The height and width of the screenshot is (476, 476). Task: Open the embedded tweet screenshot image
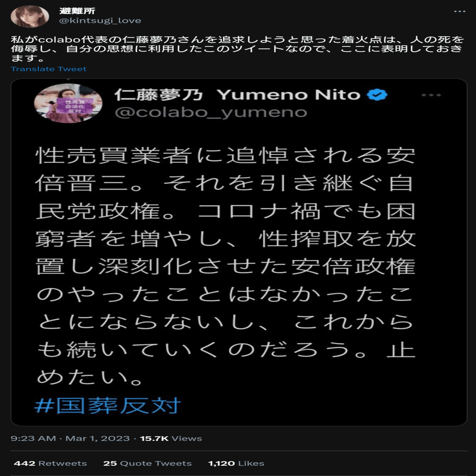pos(239,252)
